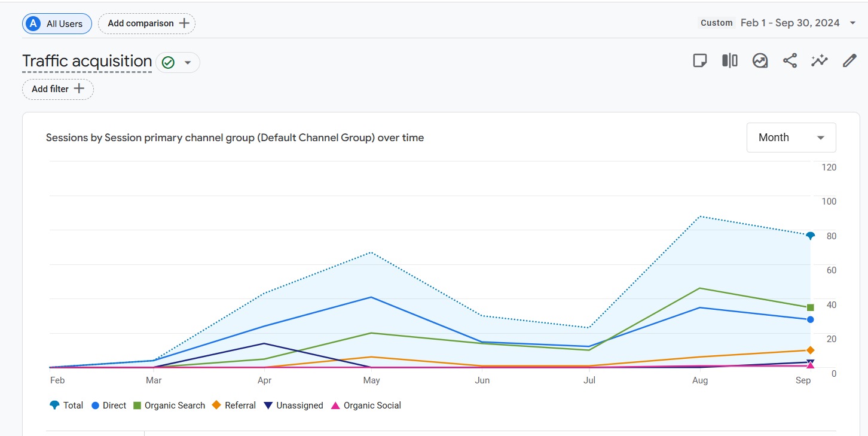Click the edit comparisons column icon

click(x=729, y=61)
